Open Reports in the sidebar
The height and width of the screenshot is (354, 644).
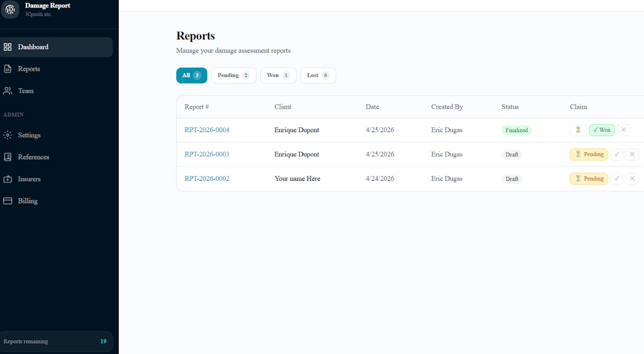point(56,69)
